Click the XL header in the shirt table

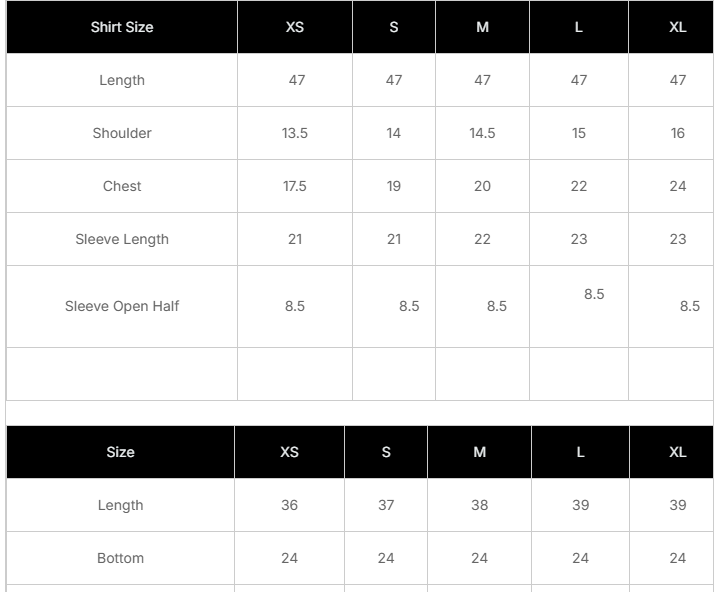pos(678,27)
